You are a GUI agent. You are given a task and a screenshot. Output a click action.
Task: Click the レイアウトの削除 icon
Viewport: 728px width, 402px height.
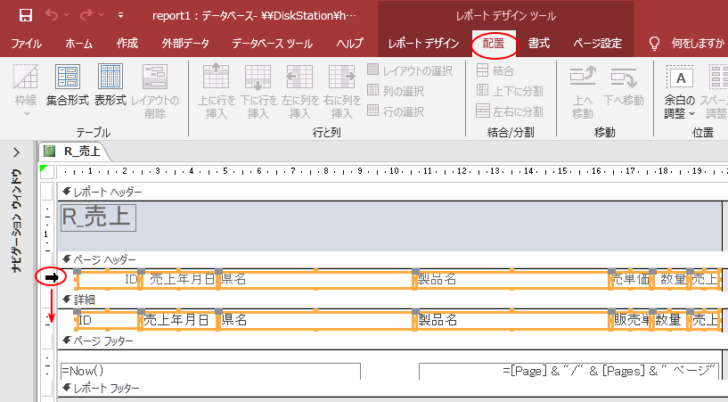155,77
